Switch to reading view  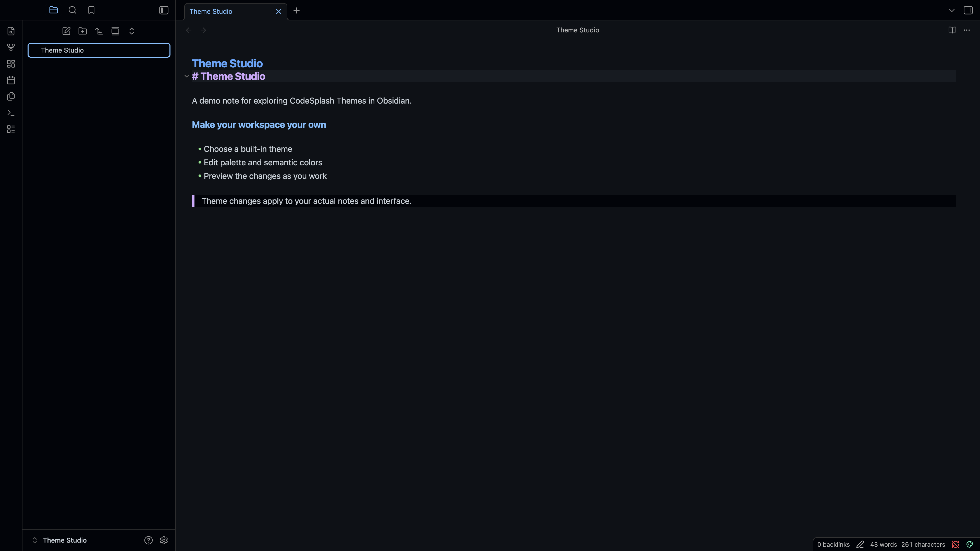[x=952, y=30]
